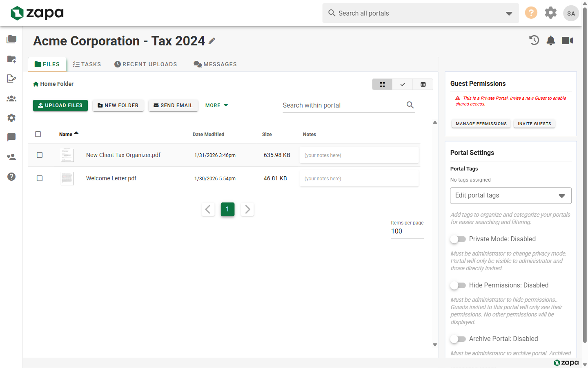Screen dimensions: 588x368
Task: Open the portal activity history icon
Action: point(534,40)
